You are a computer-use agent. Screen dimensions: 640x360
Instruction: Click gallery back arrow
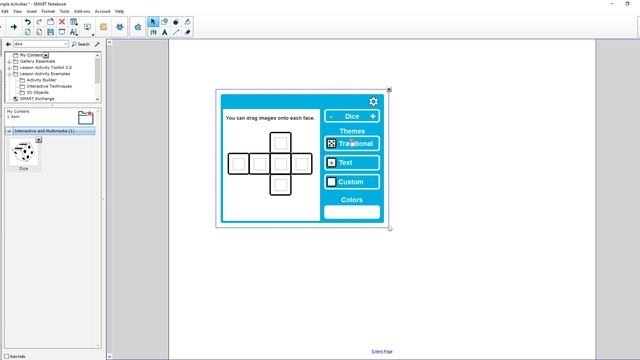click(8, 44)
